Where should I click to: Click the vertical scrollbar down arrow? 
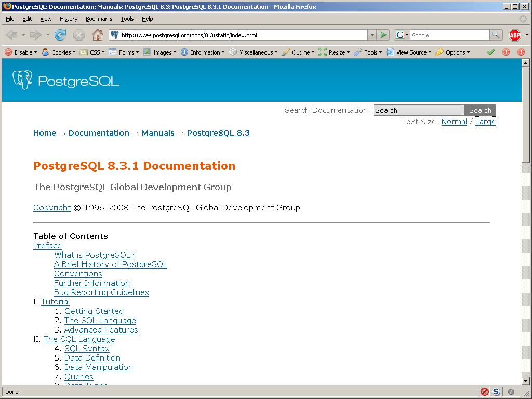[525, 381]
